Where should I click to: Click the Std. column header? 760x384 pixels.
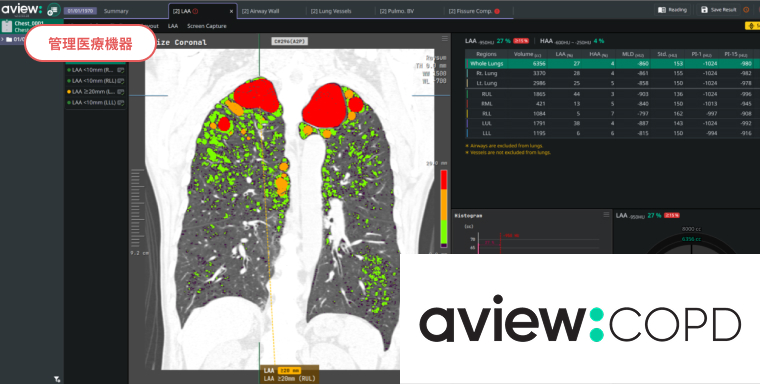(667, 54)
